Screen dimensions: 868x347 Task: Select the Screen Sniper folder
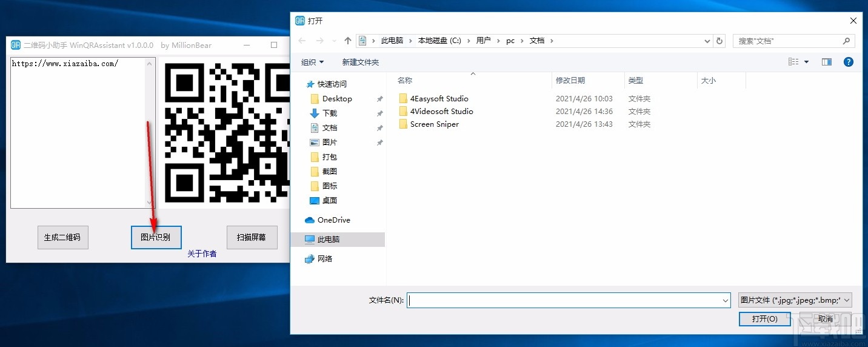pyautogui.click(x=435, y=124)
